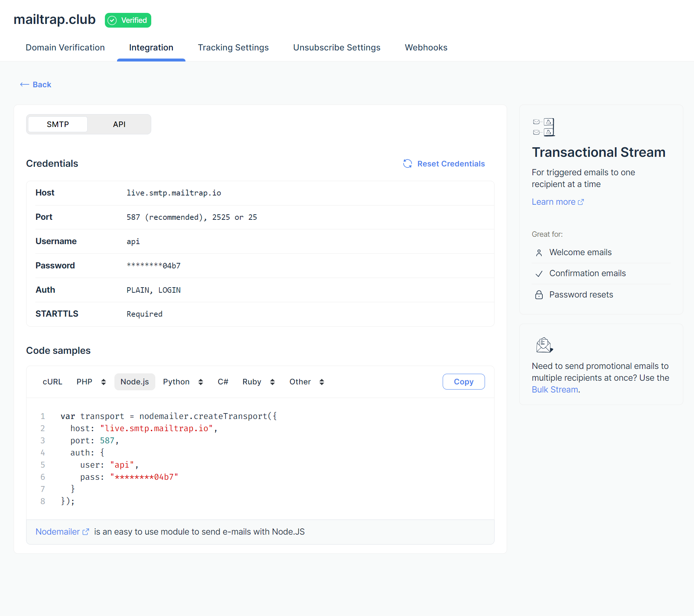694x616 pixels.
Task: Select the SMTP credentials mode
Action: 57,124
